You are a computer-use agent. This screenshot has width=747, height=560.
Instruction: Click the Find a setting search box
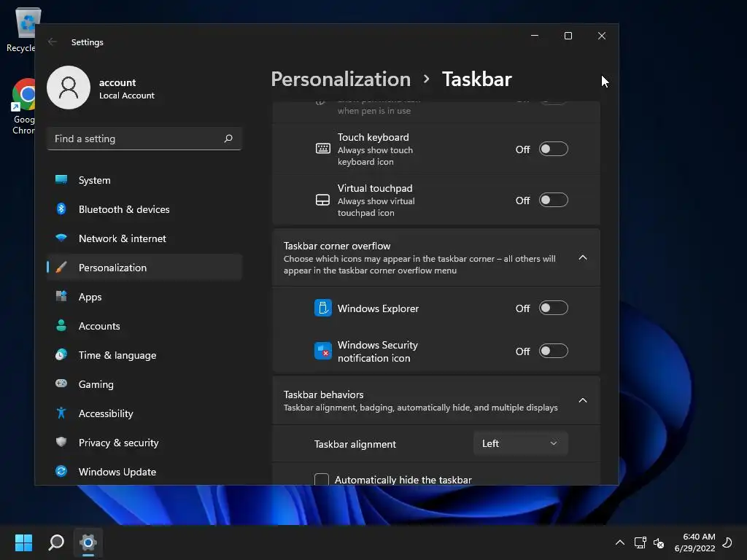[144, 139]
